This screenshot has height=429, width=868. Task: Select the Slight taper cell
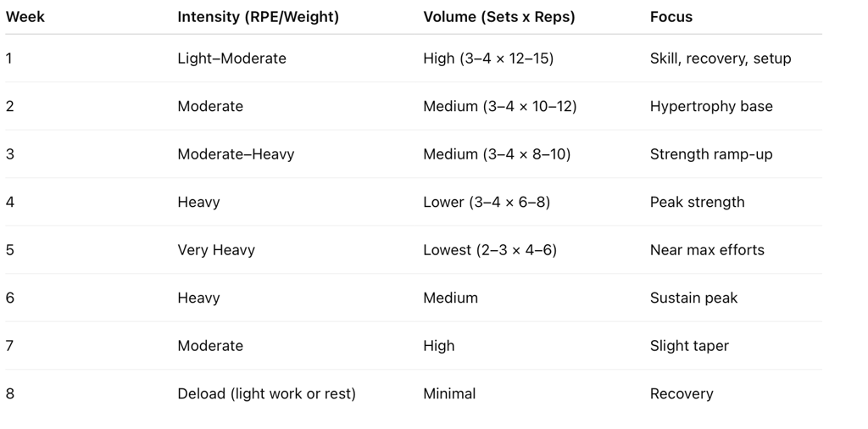coord(689,346)
